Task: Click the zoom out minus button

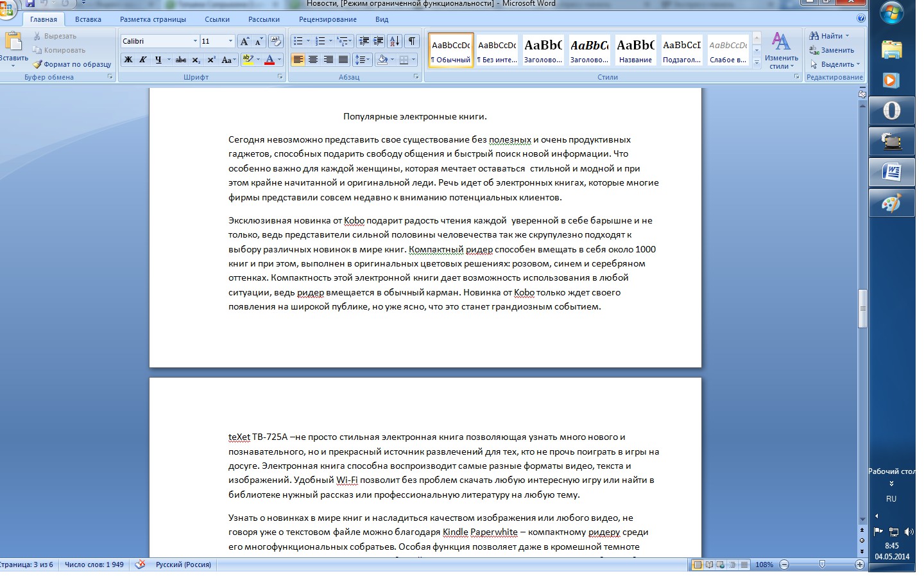Action: pos(784,565)
